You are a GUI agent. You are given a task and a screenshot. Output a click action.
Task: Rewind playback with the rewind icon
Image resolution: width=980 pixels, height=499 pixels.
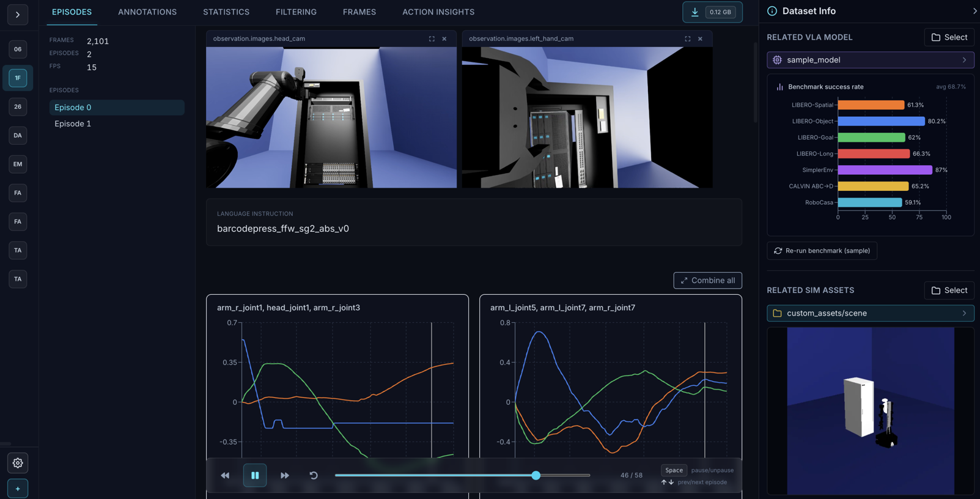click(x=225, y=475)
